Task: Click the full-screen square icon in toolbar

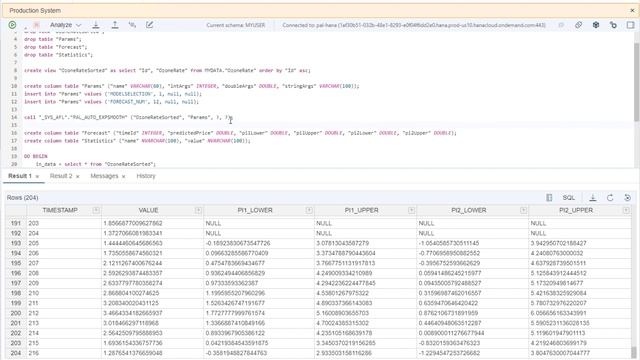Action: pyautogui.click(x=630, y=25)
